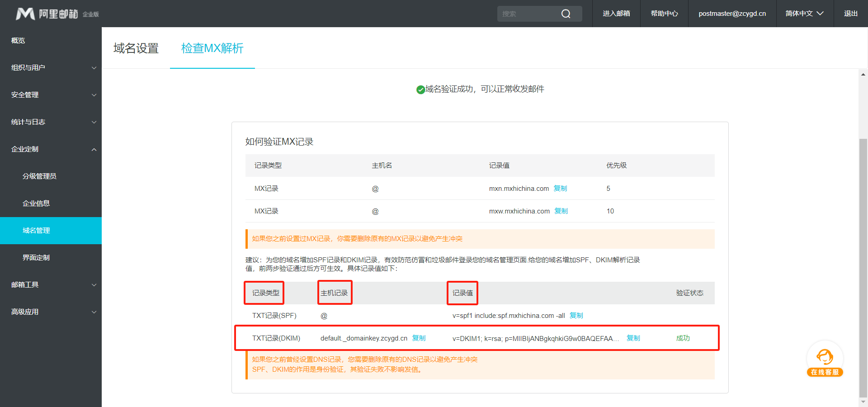Screen dimensions: 868x407
Task: Open 分级管理员 submenu item
Action: click(x=51, y=176)
